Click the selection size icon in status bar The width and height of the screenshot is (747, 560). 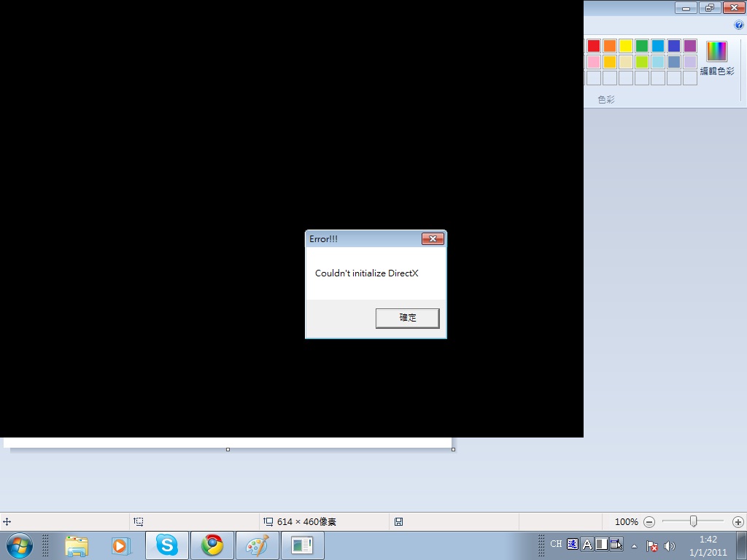point(138,522)
